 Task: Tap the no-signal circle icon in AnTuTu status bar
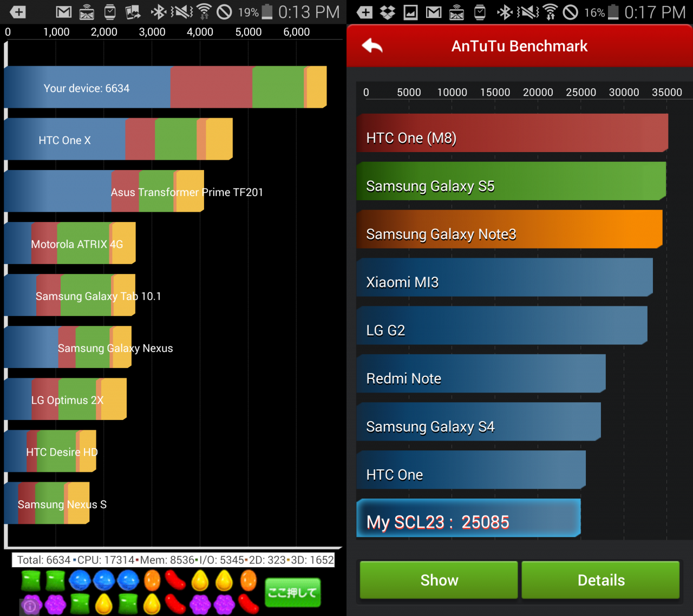(x=570, y=12)
